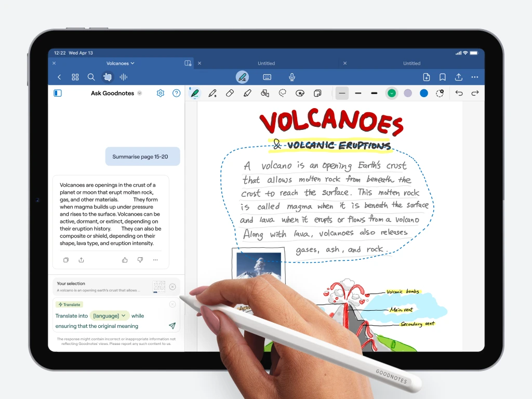The width and height of the screenshot is (532, 399).
Task: Redo the last action
Action: tap(475, 93)
